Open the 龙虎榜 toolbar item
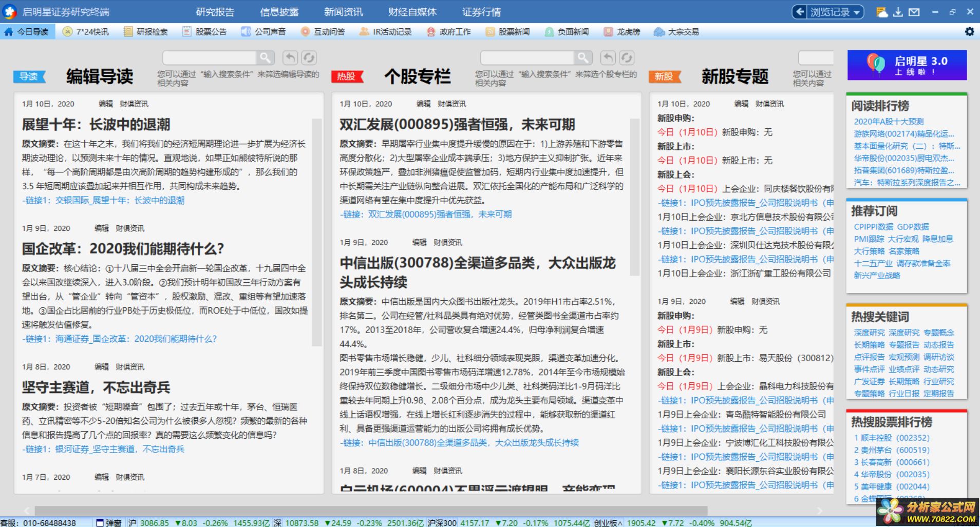The width and height of the screenshot is (980, 527). tap(622, 32)
